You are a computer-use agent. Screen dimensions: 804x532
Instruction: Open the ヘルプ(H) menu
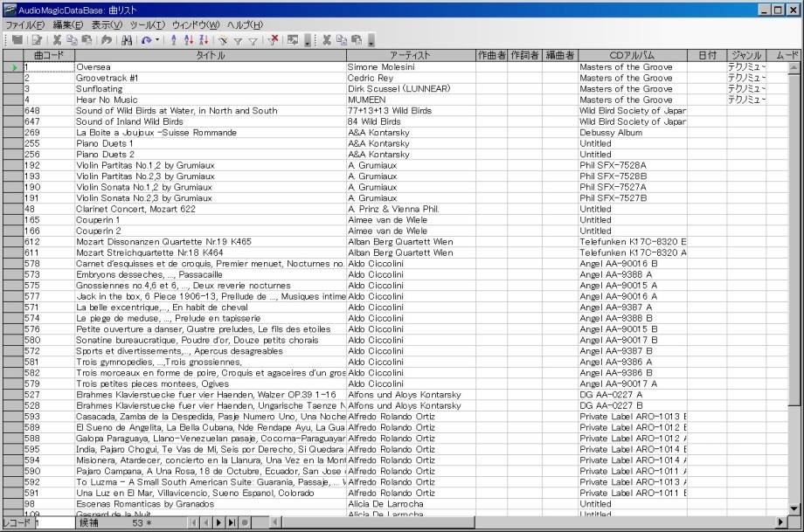click(245, 24)
